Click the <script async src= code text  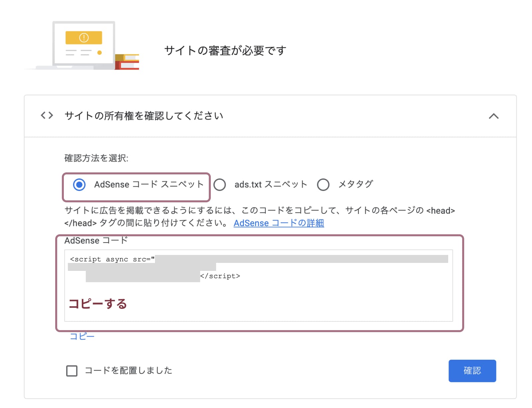pyautogui.click(x=112, y=259)
